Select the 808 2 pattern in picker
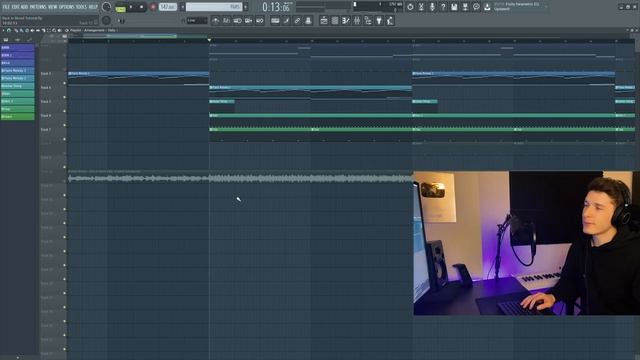640x360 pixels. click(x=17, y=55)
